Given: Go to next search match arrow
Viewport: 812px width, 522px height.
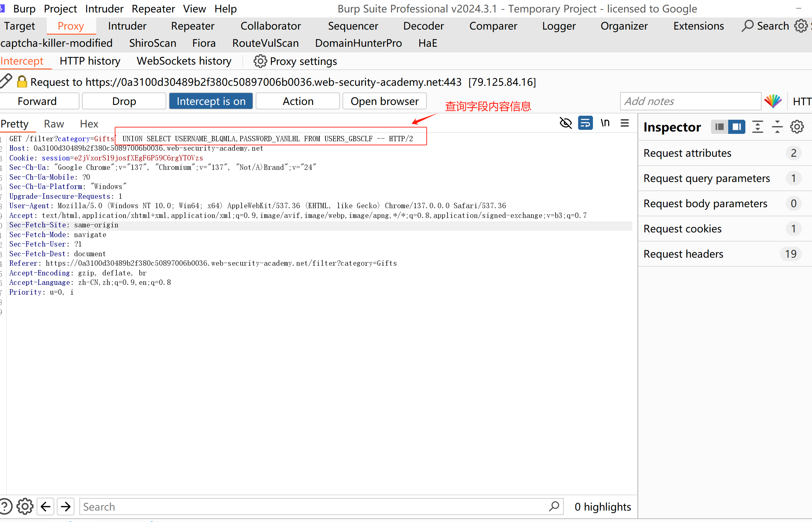Looking at the screenshot, I should [66, 507].
